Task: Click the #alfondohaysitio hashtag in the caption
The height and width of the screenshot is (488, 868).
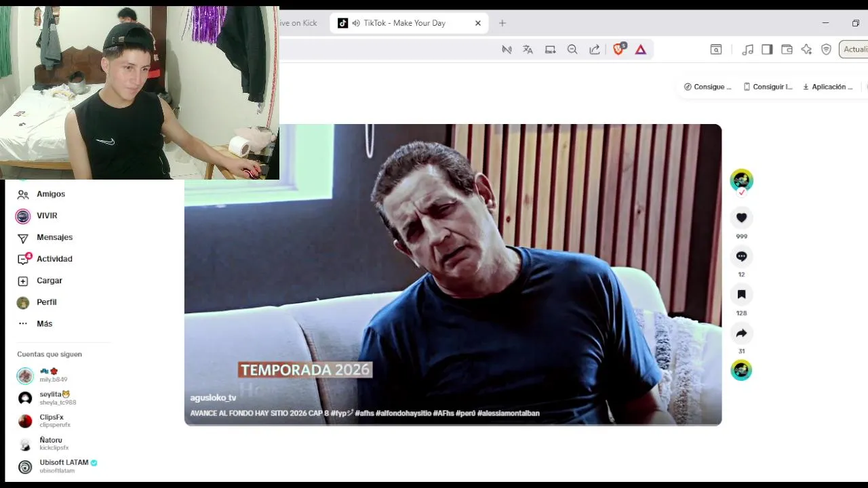Action: [x=403, y=413]
